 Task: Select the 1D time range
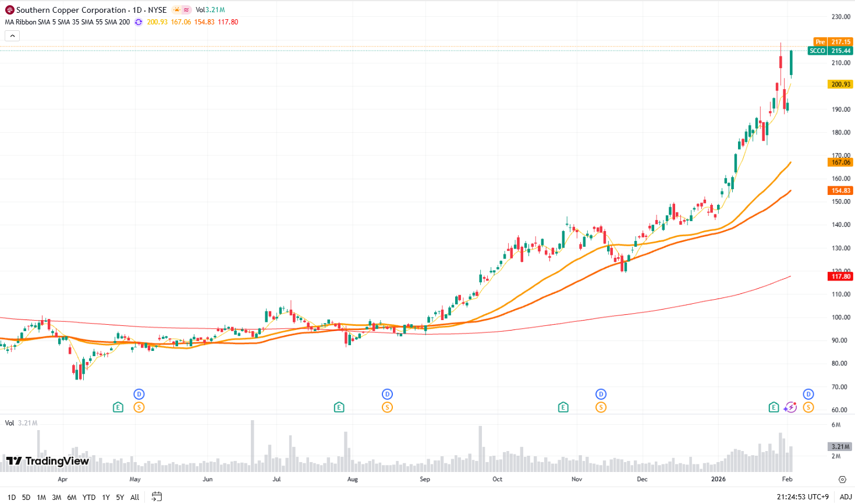pos(12,497)
